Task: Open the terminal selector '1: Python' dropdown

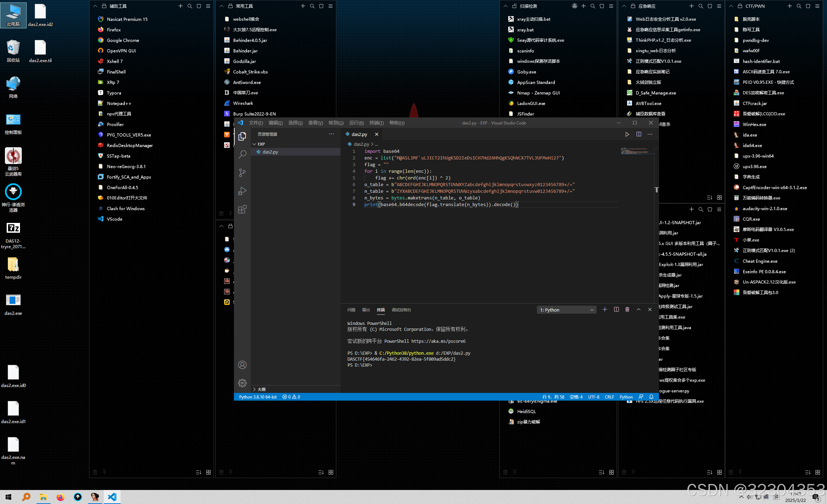Action: click(x=566, y=310)
